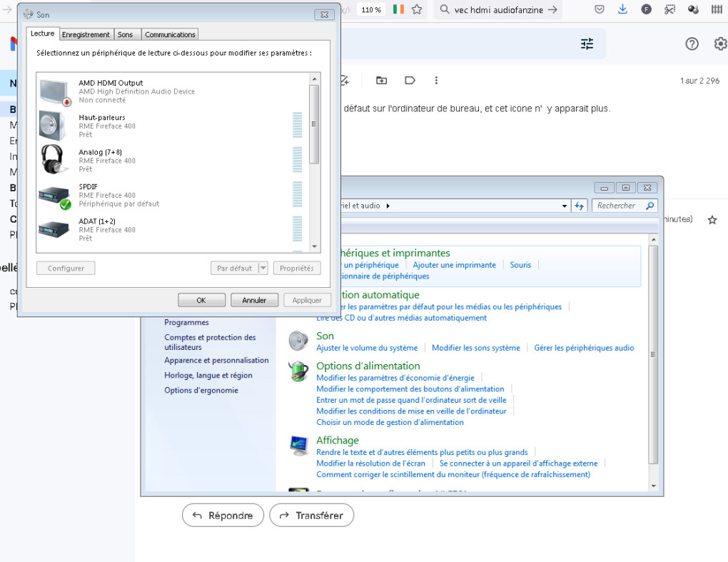Click the Rechercher field in Control Panel
Image resolution: width=728 pixels, height=562 pixels.
click(x=625, y=206)
